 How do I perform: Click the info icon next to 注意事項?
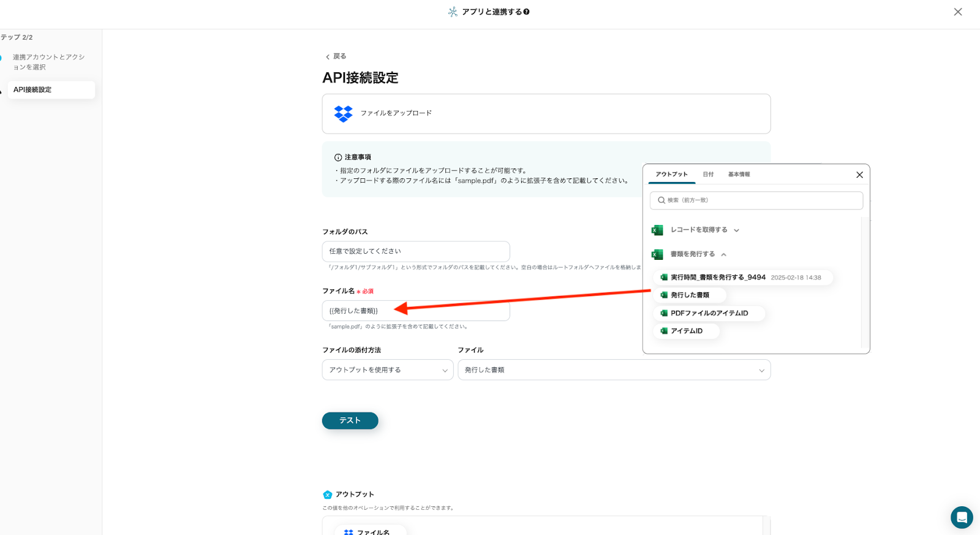[x=337, y=157]
